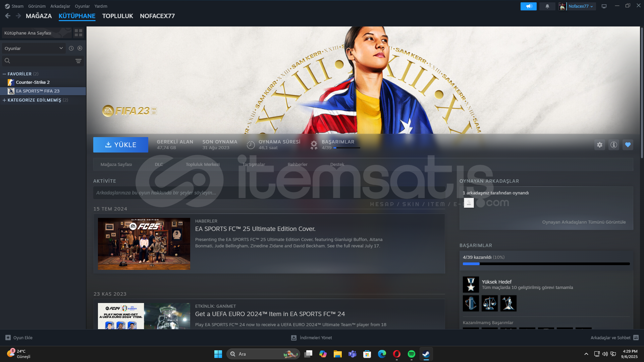Collapse the FAVORİLER category
The image size is (644, 362).
4,74
